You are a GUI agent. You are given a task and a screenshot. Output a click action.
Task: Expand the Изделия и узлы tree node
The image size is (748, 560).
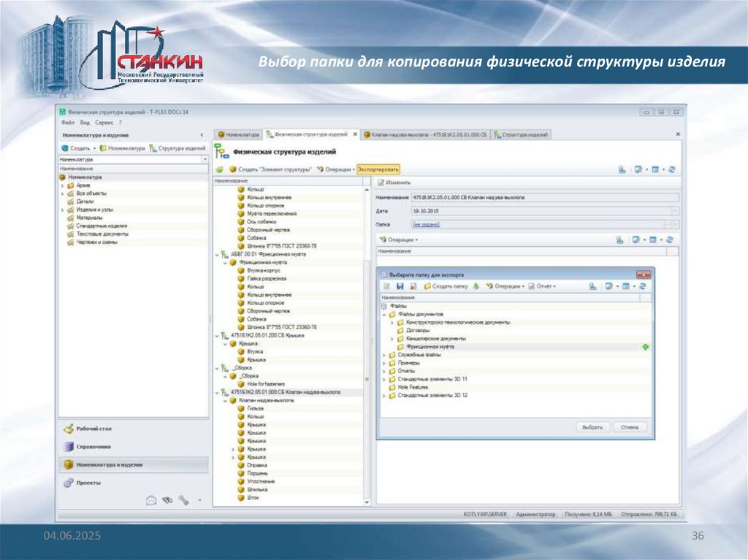(62, 210)
